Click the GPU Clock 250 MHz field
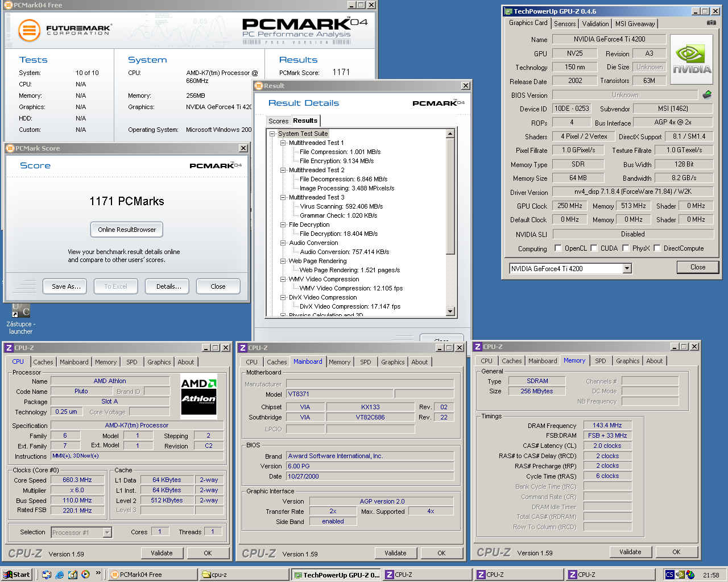The height and width of the screenshot is (582, 728). 570,206
